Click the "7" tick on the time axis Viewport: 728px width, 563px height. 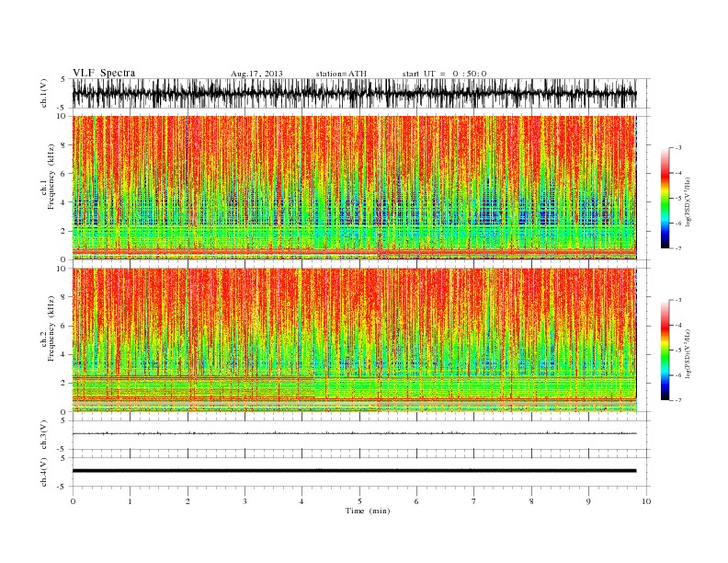(474, 501)
